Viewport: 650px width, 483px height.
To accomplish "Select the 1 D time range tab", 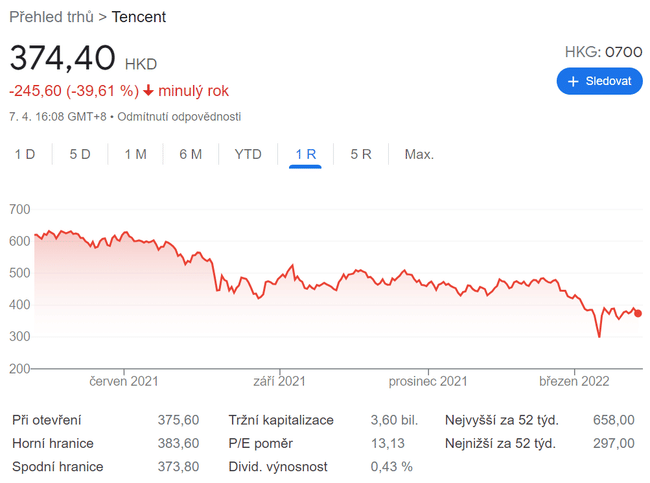I will pos(25,154).
